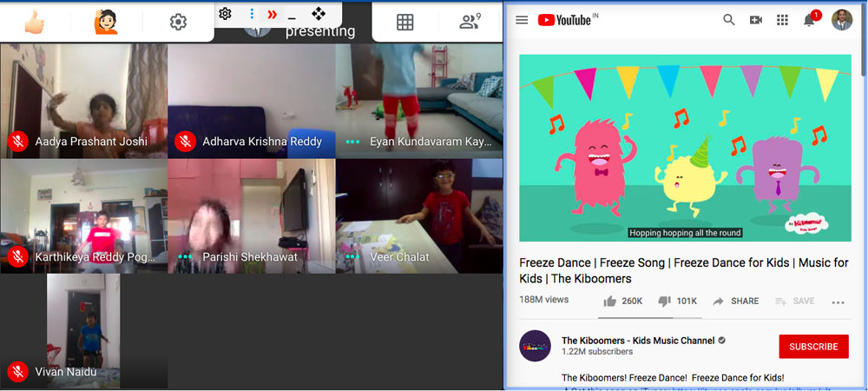Select Aadya Prashant Joshi's video tile
868x391 pixels.
tap(83, 102)
